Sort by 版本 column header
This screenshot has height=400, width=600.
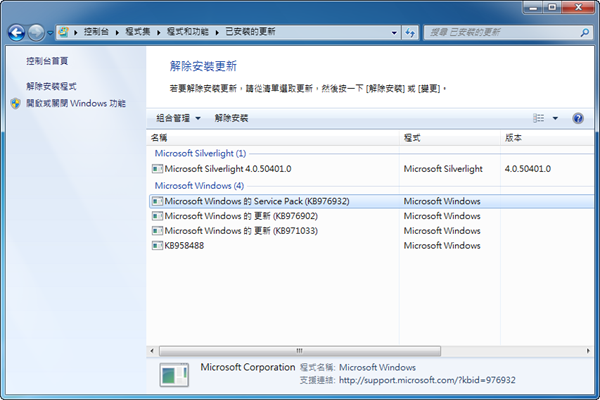point(547,138)
